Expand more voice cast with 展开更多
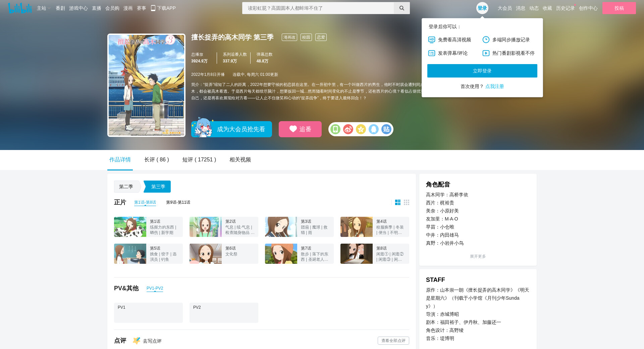This screenshot has height=349, width=644. point(478,256)
